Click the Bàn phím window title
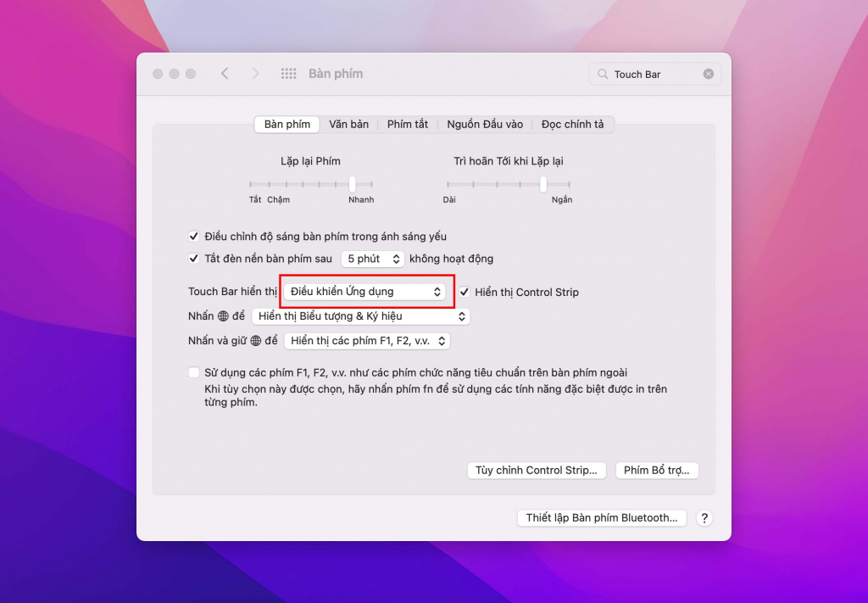The width and height of the screenshot is (868, 603). pos(336,74)
